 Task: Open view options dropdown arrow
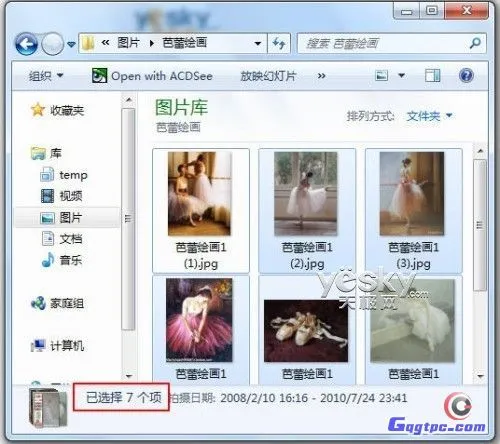click(402, 76)
